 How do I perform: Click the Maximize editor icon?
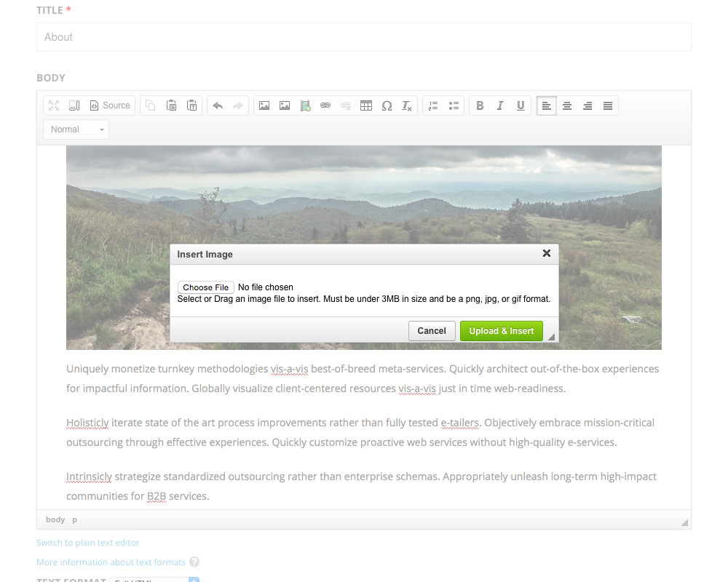tap(54, 105)
